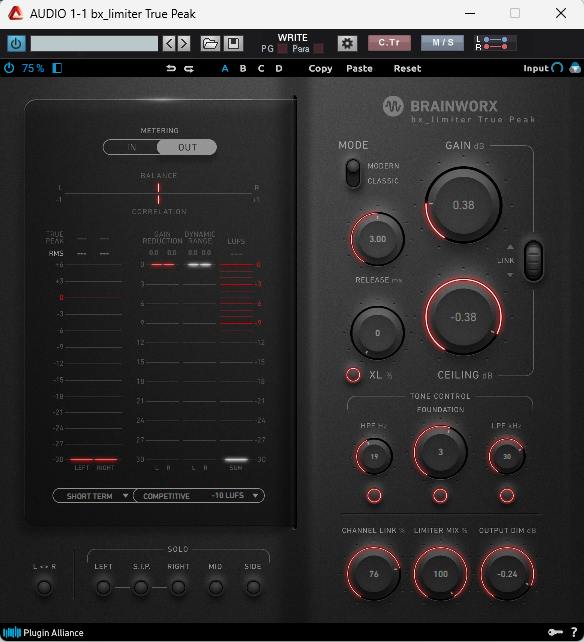
Task: Toggle the Para write checkbox
Action: point(318,49)
